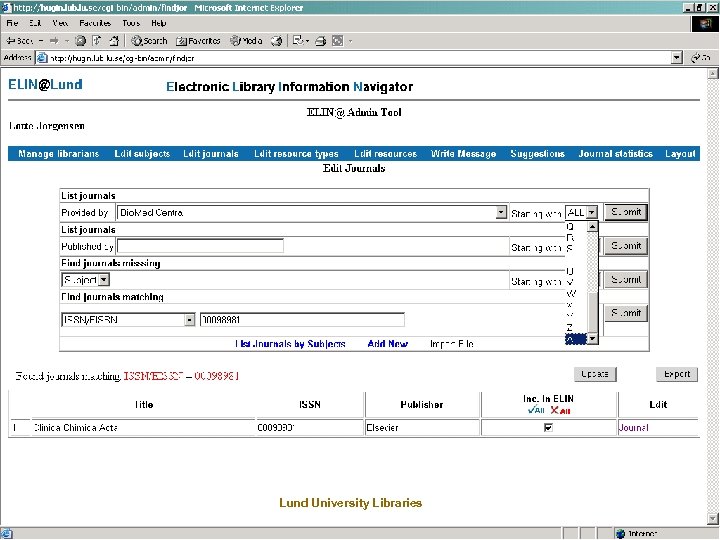Choose the highlighted ALL list option
This screenshot has height=540, width=720.
point(576,339)
